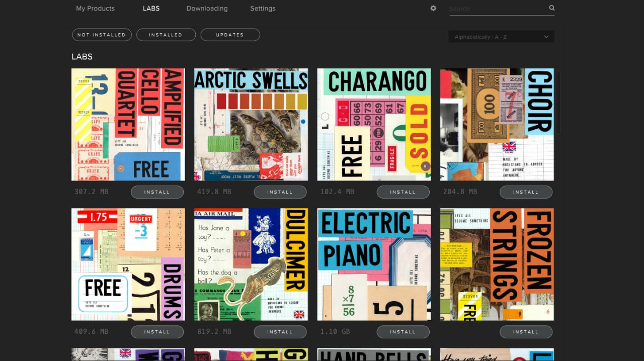644x361 pixels.
Task: Open Frozen Strings artwork
Action: pyautogui.click(x=497, y=264)
